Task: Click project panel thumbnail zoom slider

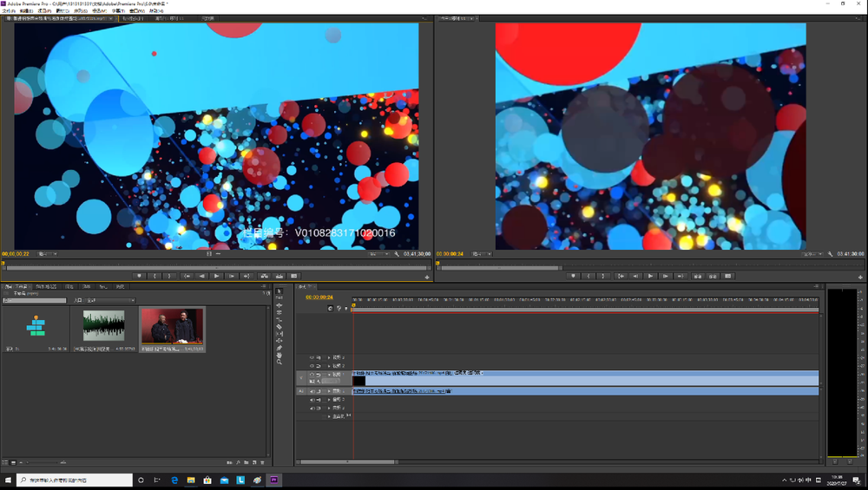Action: pyautogui.click(x=42, y=462)
